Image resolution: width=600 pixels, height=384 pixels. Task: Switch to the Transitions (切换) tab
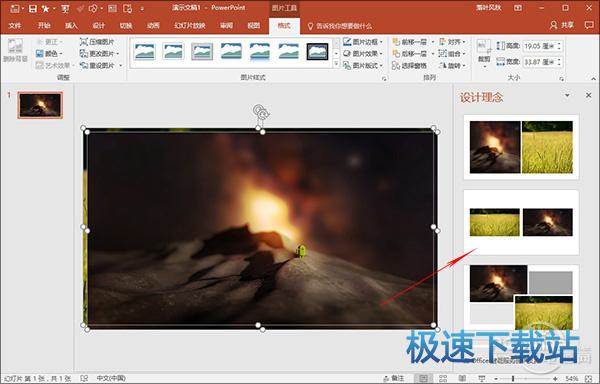tap(126, 26)
